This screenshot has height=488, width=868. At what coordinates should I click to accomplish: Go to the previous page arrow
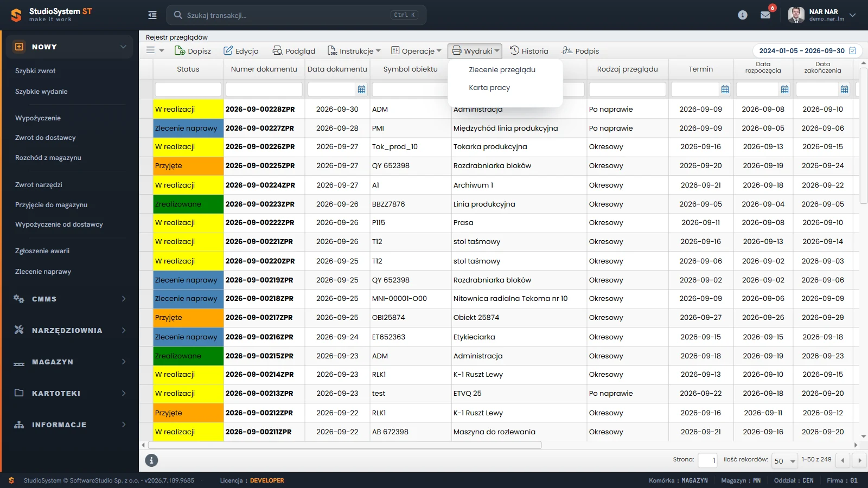pos(843,461)
